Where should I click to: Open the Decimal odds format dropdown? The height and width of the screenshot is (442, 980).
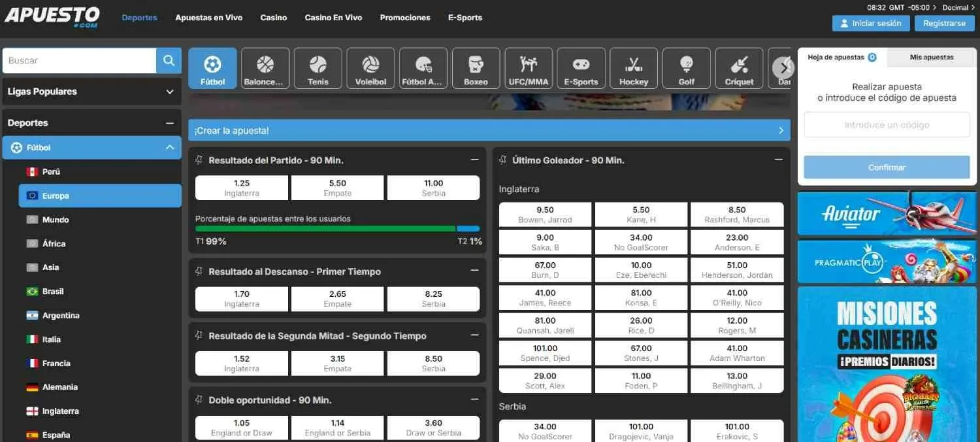pyautogui.click(x=955, y=7)
